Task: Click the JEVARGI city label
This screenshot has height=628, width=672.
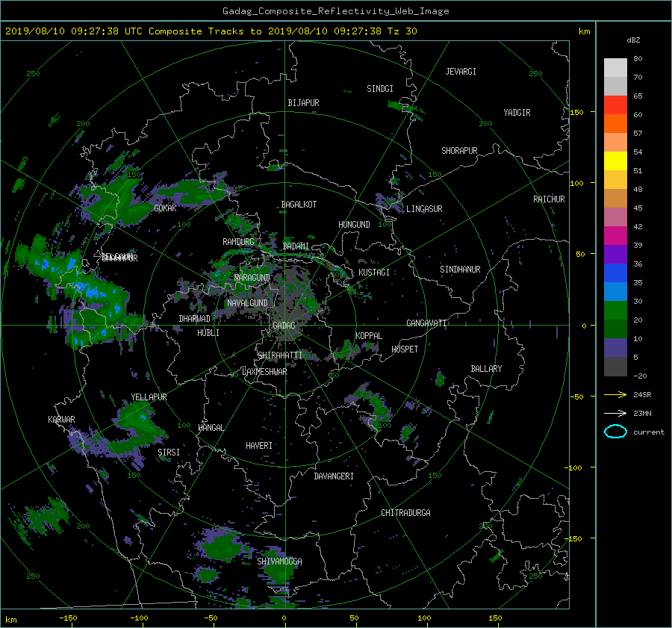Action: coord(461,72)
